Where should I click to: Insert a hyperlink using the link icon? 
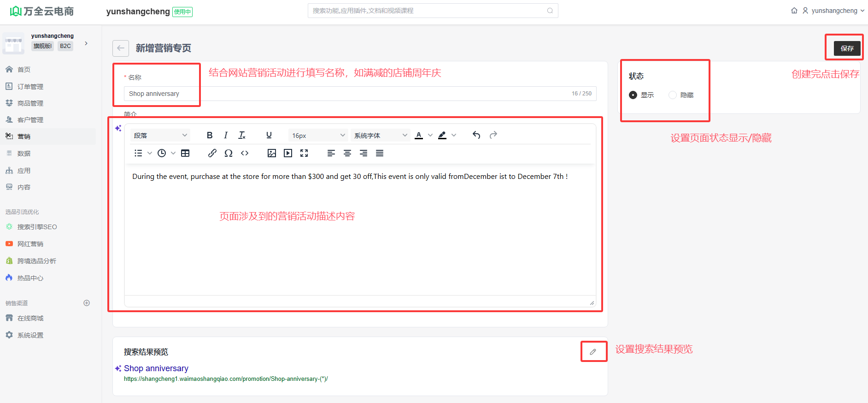(x=212, y=153)
